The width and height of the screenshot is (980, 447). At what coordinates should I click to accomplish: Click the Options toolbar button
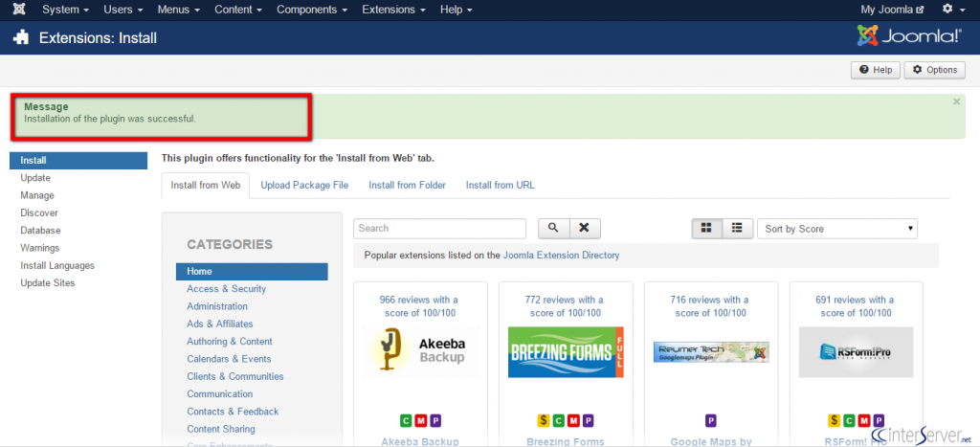(934, 70)
